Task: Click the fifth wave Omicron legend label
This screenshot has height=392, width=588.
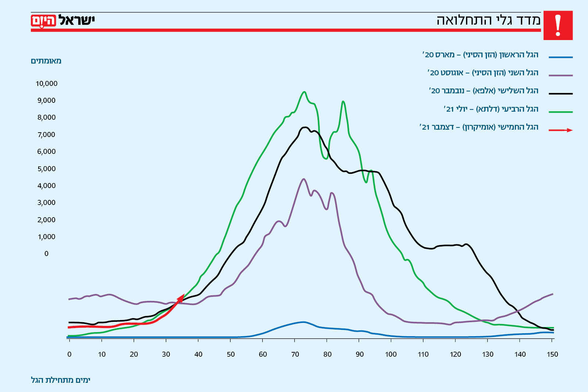Action: point(479,127)
